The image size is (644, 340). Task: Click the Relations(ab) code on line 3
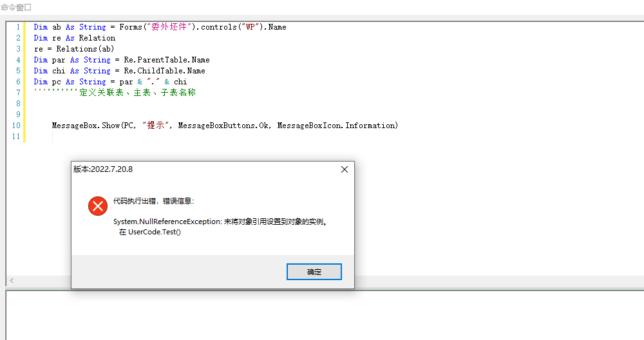tap(85, 49)
